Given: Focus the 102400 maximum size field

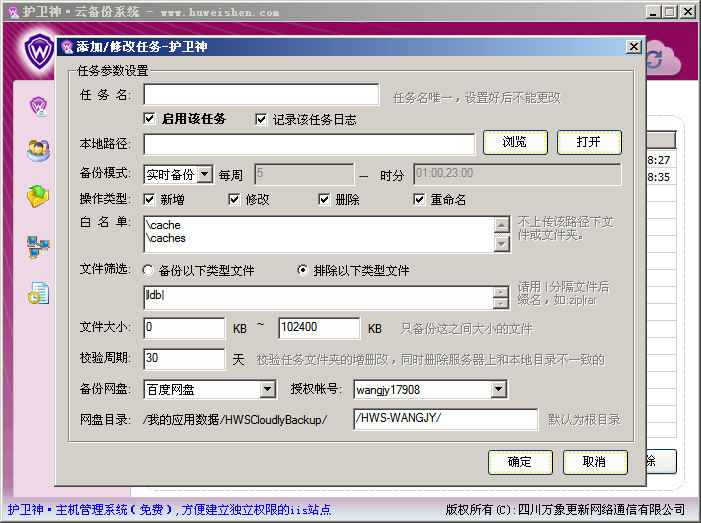Looking at the screenshot, I should coord(319,328).
